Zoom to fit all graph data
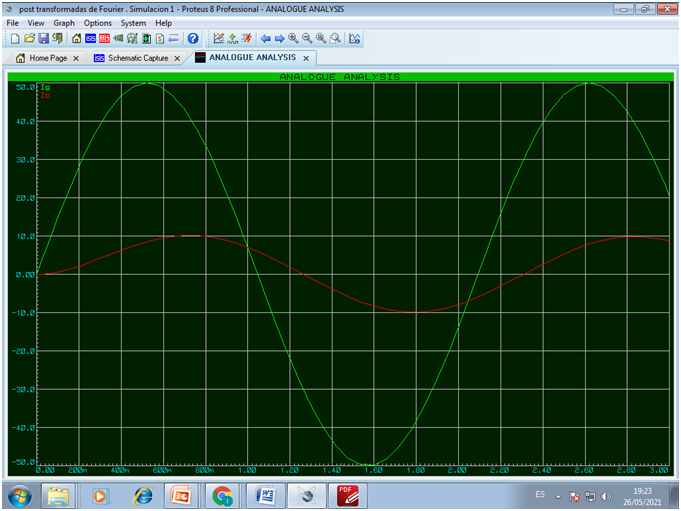 pos(321,39)
